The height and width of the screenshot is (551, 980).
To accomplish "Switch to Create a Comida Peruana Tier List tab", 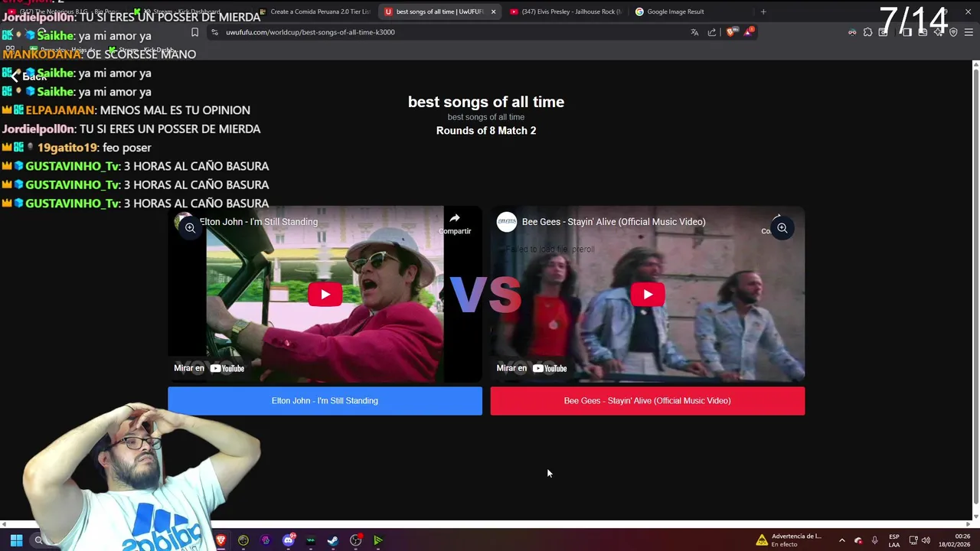I will (x=314, y=11).
